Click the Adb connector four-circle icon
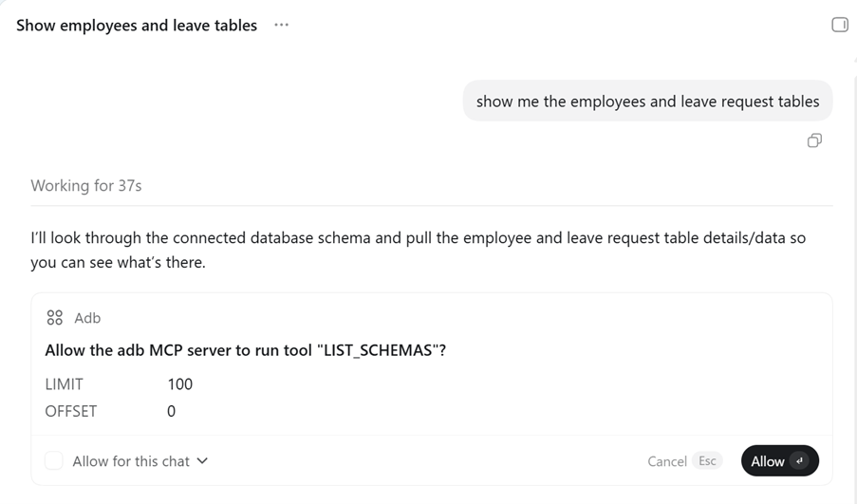The image size is (857, 504). pos(55,318)
